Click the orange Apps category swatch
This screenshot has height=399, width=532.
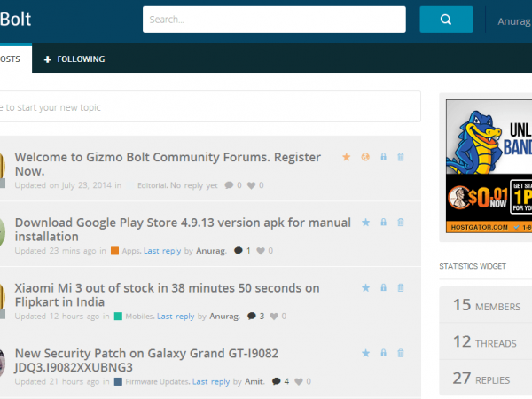(114, 251)
